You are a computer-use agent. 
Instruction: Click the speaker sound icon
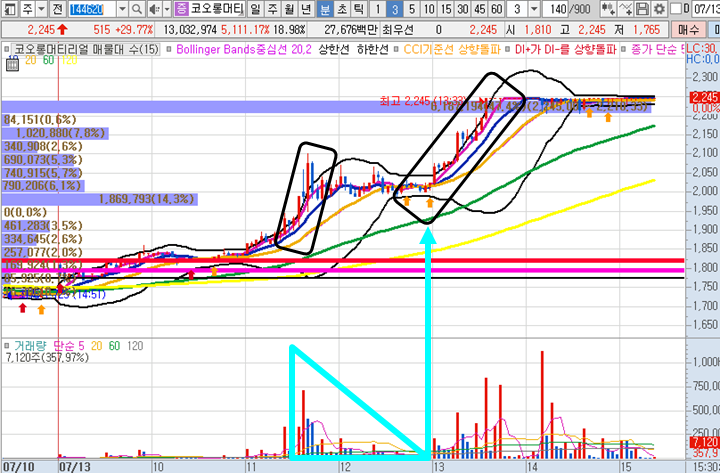click(155, 9)
